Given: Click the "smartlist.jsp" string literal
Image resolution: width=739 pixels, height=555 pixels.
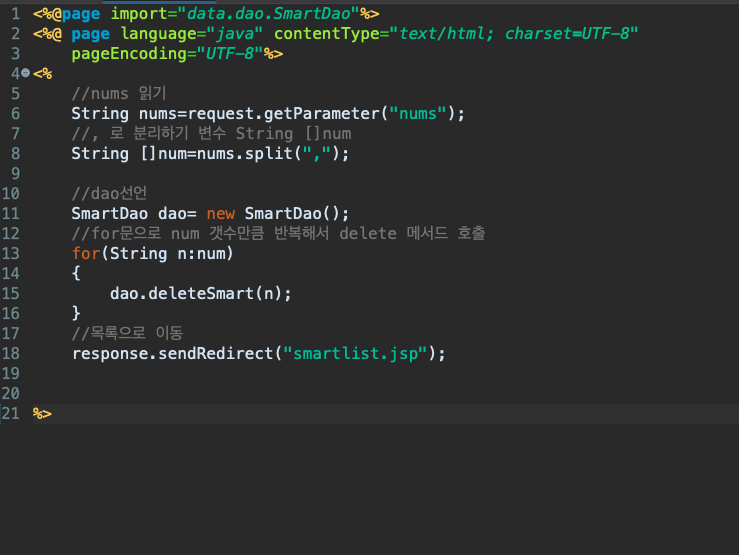Looking at the screenshot, I should [x=355, y=354].
